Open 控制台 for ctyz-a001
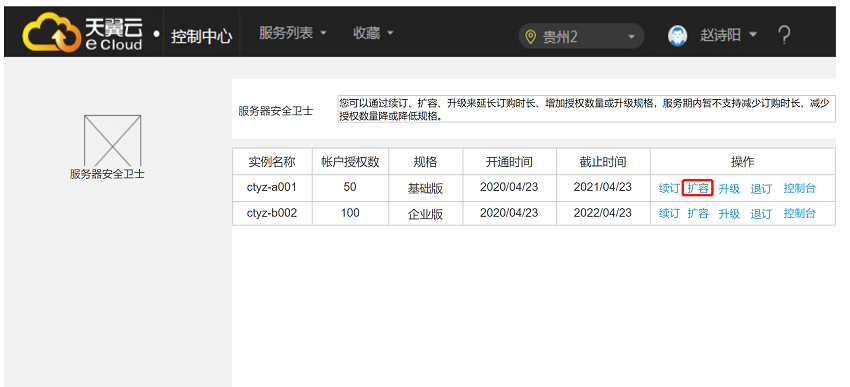Screen dimensions: 850x387 click(800, 189)
